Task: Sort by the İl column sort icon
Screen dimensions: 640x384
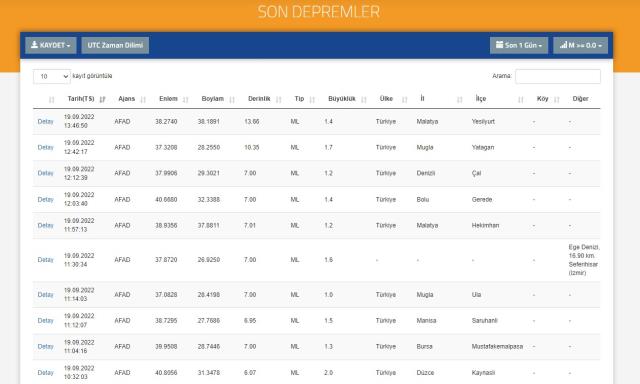Action: click(460, 99)
